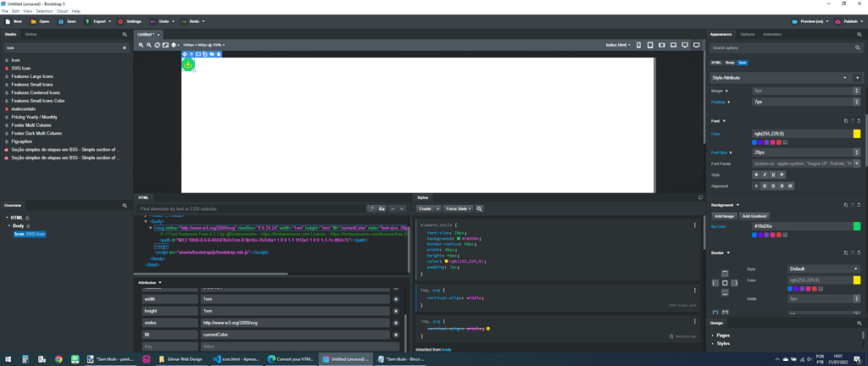The height and width of the screenshot is (366, 868).
Task: Switch to the Options tab
Action: click(x=748, y=34)
